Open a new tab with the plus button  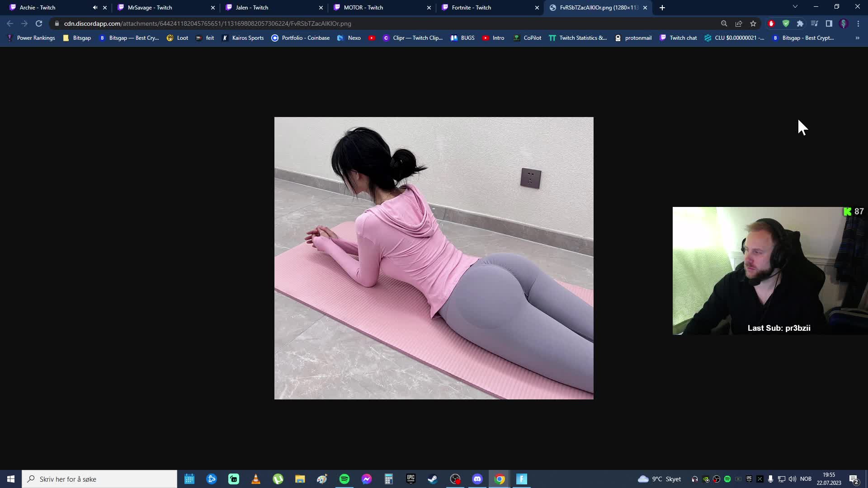[x=662, y=8]
